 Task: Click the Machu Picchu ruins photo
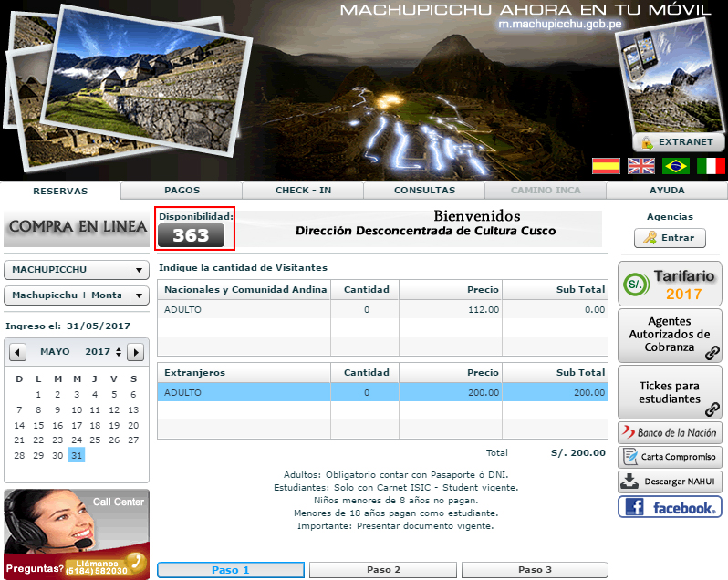(x=147, y=81)
